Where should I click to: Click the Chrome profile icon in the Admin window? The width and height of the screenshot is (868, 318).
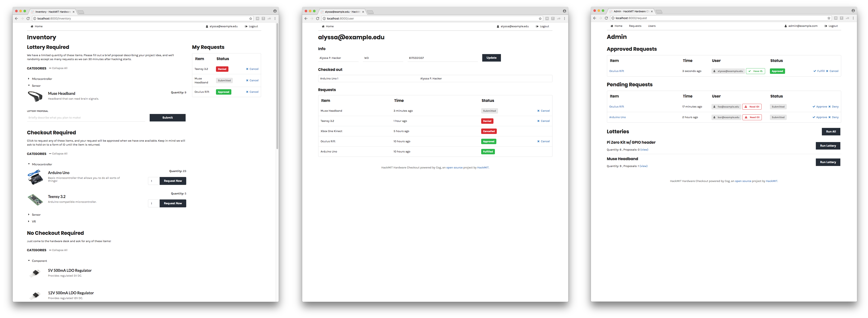(853, 11)
